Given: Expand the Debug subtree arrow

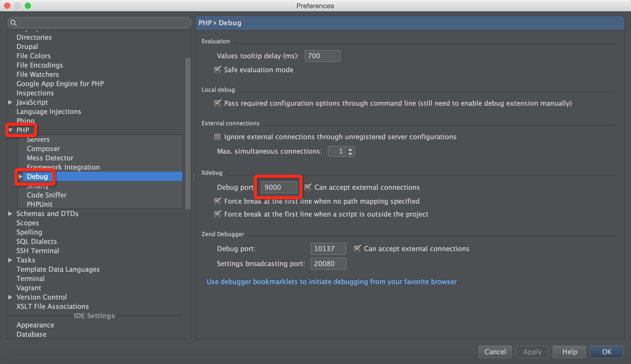Looking at the screenshot, I should coord(20,177).
